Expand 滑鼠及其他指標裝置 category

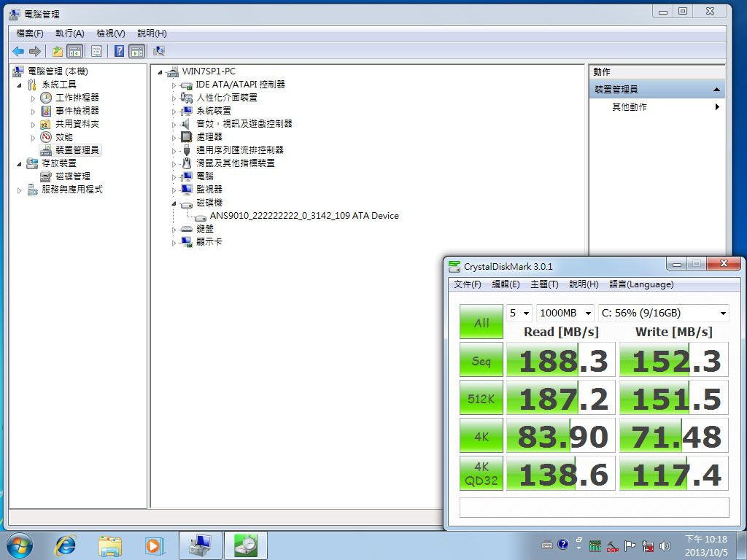(x=174, y=164)
